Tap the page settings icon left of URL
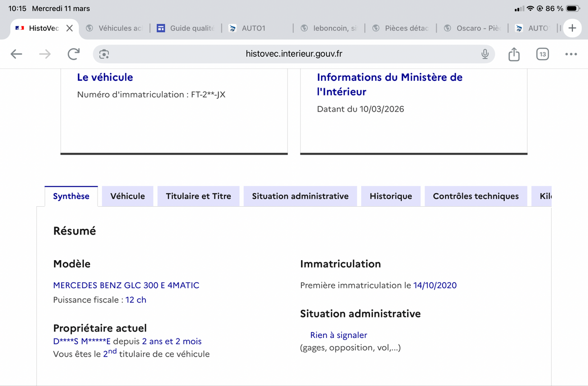The image size is (588, 386). [104, 54]
